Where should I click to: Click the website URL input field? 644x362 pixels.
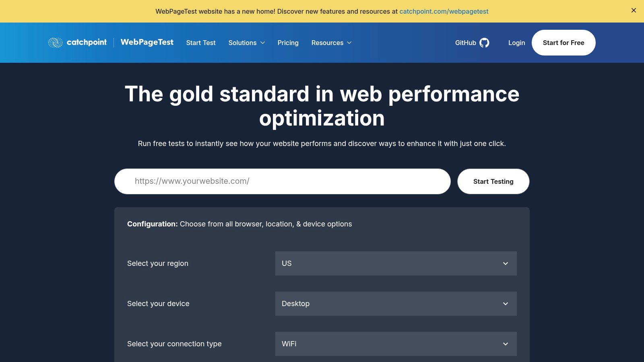pos(282,181)
